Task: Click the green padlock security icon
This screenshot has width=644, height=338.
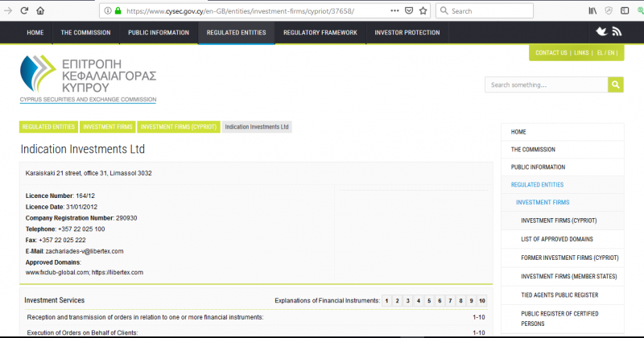Action: (x=118, y=10)
